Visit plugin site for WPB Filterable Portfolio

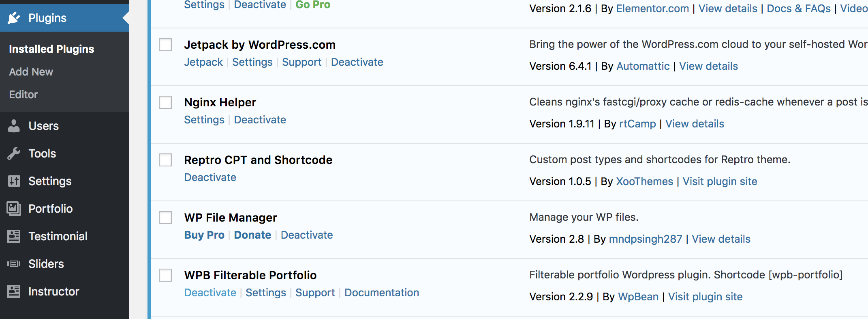pyautogui.click(x=706, y=297)
